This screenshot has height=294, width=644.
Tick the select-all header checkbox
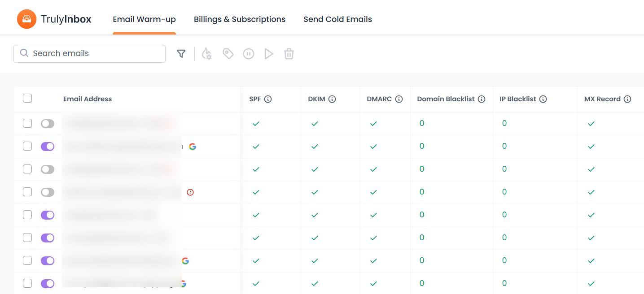pyautogui.click(x=27, y=98)
